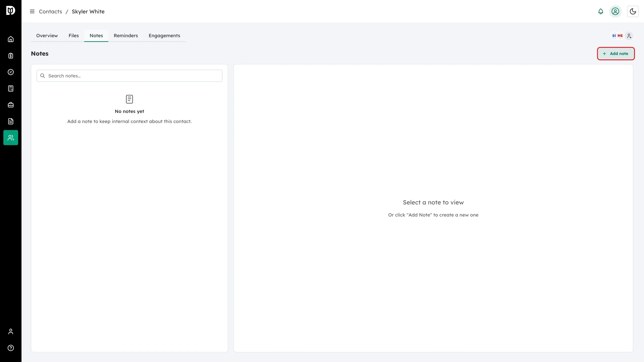The height and width of the screenshot is (362, 644).
Task: Open the notifications bell
Action: pos(600,12)
